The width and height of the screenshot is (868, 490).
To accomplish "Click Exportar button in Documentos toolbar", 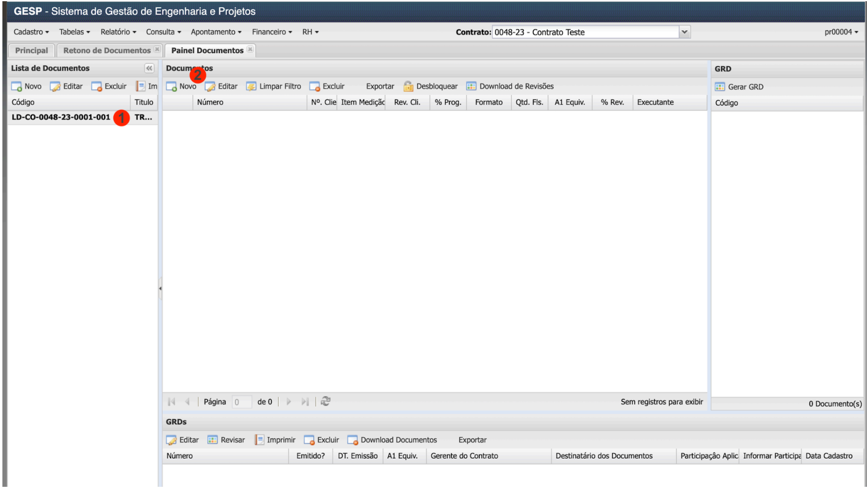I will 379,86.
